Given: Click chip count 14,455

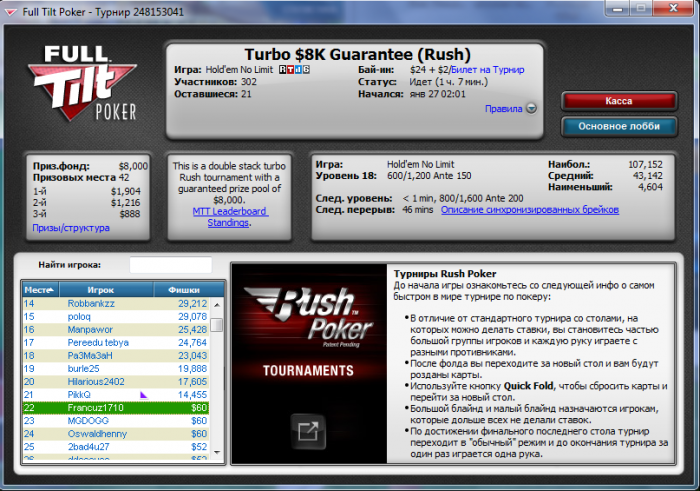Looking at the screenshot, I should 193,395.
